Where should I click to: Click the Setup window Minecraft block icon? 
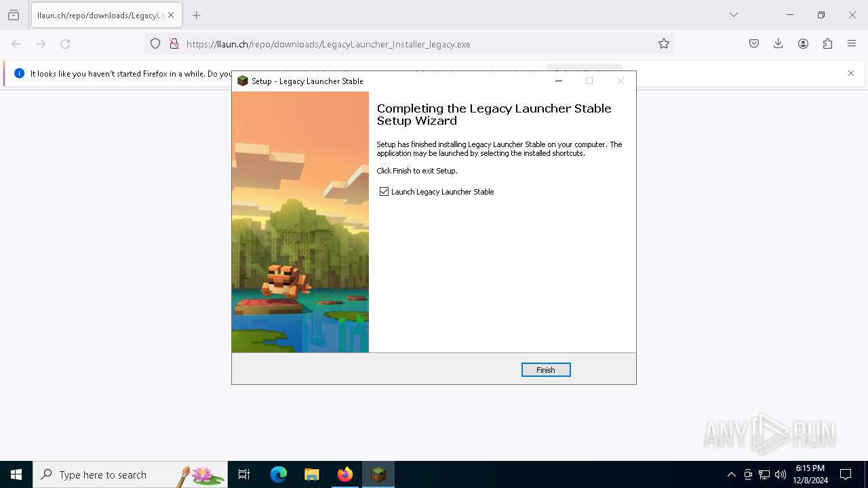[x=243, y=81]
